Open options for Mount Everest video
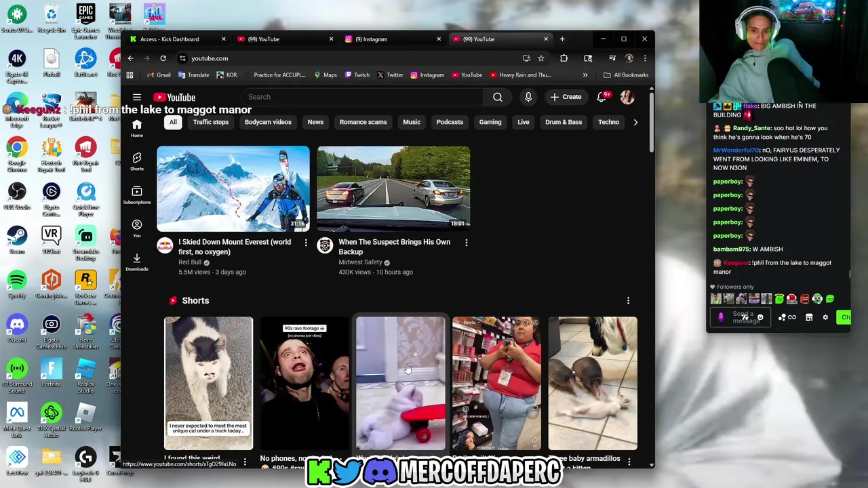The image size is (868, 488). [x=306, y=243]
